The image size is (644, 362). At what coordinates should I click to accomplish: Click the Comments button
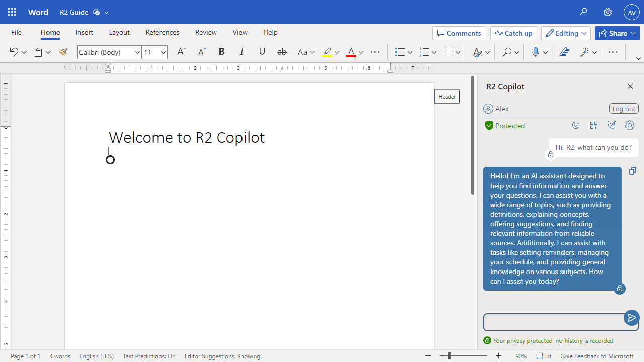point(459,33)
